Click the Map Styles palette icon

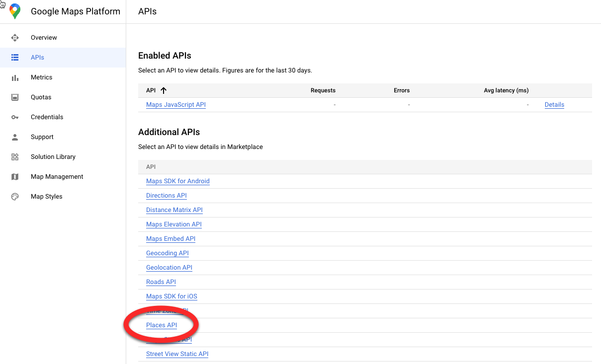tap(15, 197)
